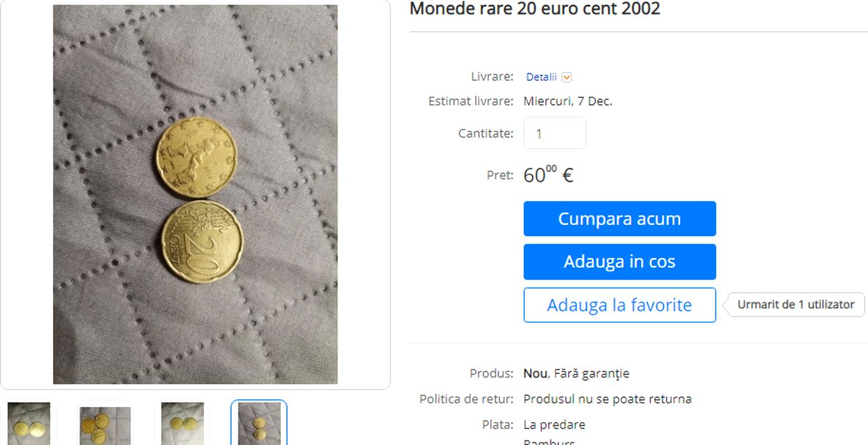Click the 20 cent coin face in photo

[201, 242]
